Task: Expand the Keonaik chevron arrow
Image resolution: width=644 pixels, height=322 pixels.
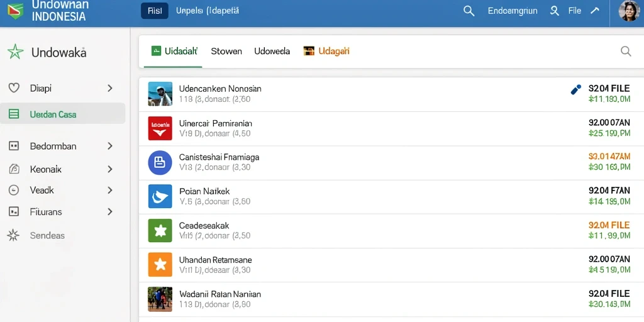Action: 109,169
